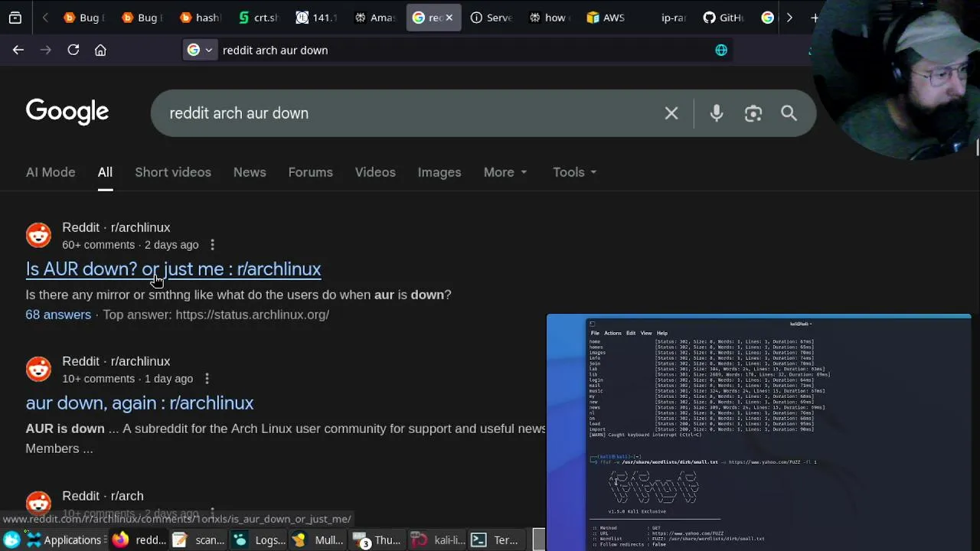
Task: Open options menu for 'aur down, again' result
Action: click(x=207, y=379)
